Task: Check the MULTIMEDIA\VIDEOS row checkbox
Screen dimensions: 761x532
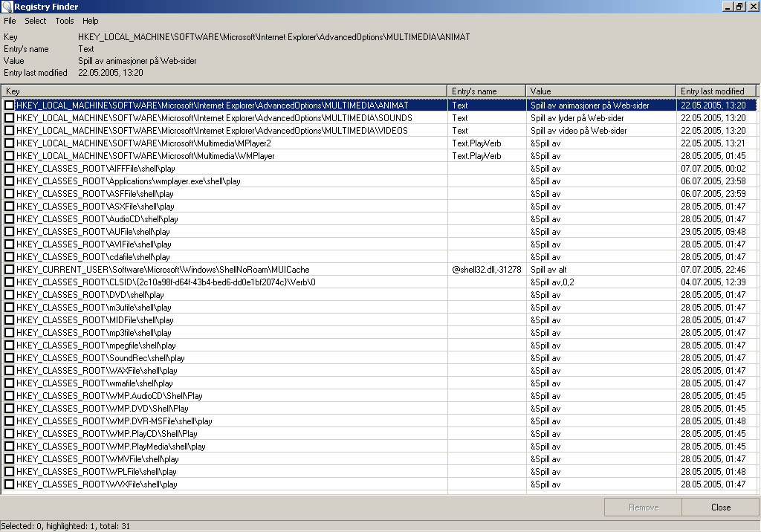Action: 9,131
